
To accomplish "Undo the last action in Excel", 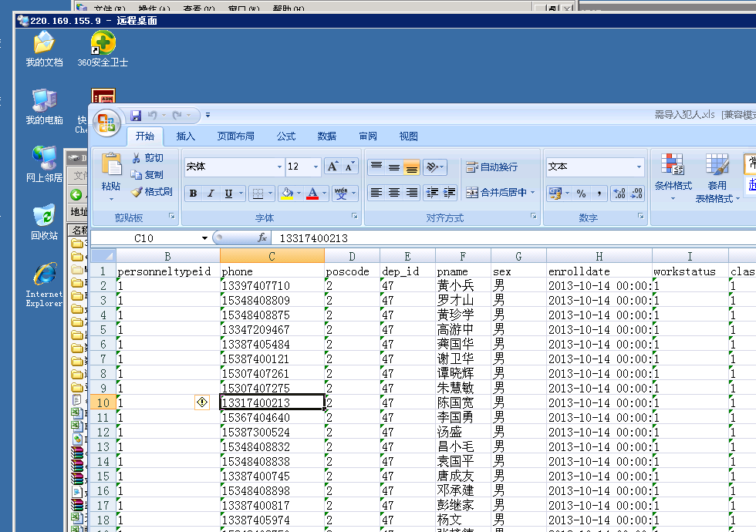I will (x=153, y=115).
